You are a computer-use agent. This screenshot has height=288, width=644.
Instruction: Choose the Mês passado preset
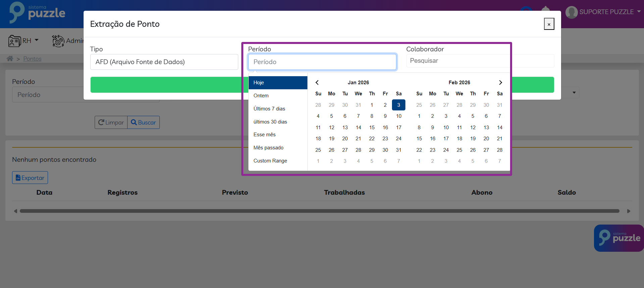(268, 148)
